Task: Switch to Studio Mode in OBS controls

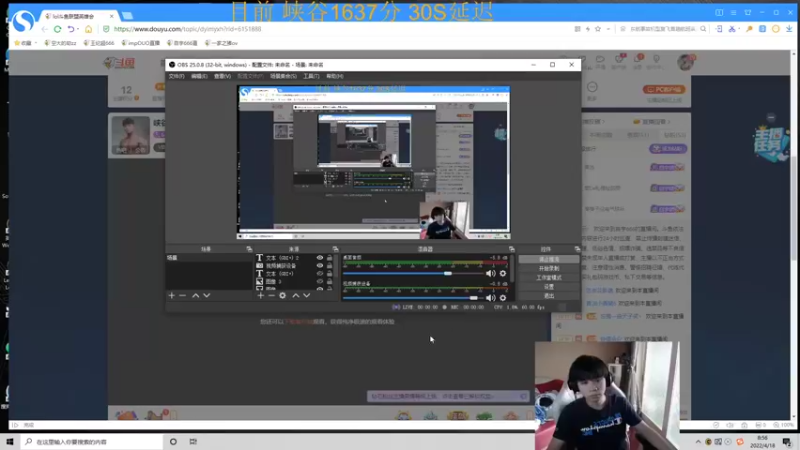Action: pos(549,278)
